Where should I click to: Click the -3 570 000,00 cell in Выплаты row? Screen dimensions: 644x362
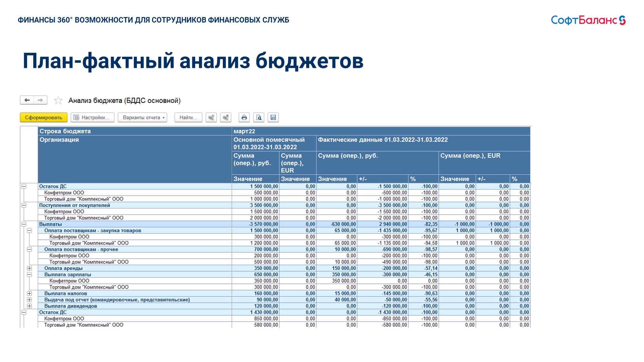pyautogui.click(x=255, y=224)
